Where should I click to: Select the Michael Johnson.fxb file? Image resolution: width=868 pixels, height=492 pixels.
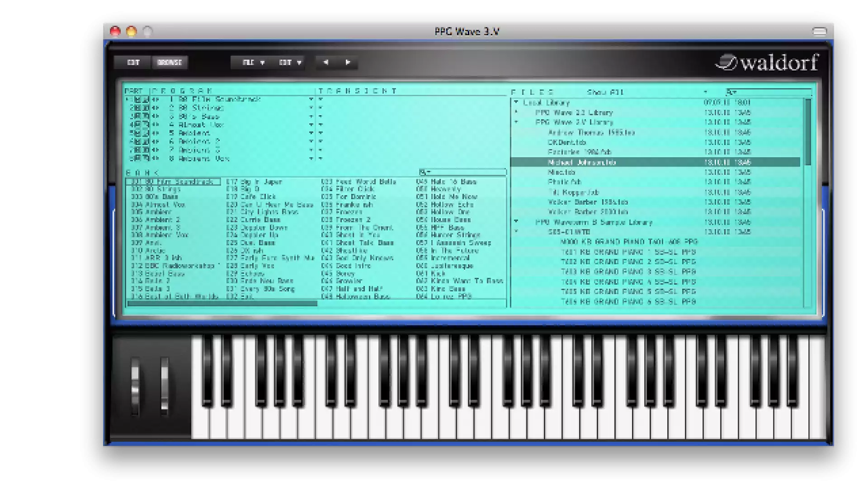[655, 162]
